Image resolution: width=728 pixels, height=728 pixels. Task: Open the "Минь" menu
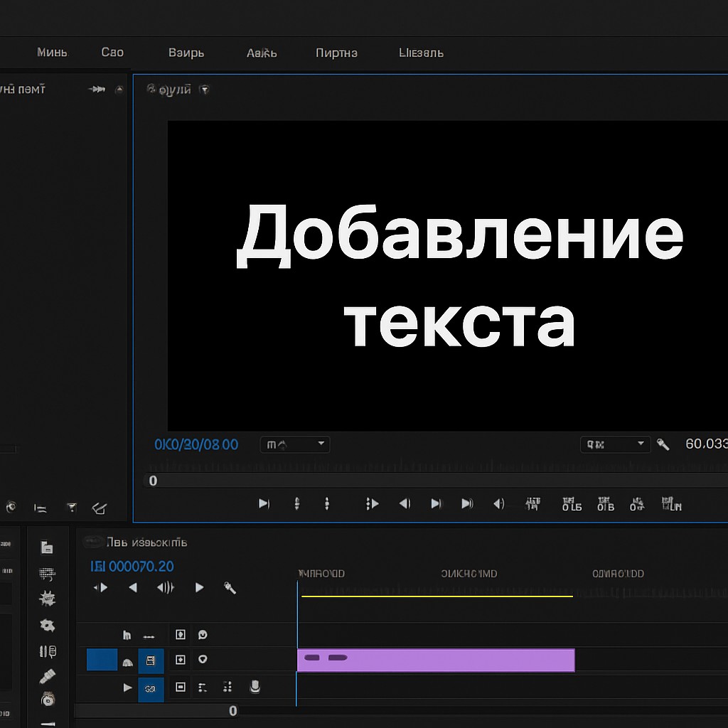[x=52, y=53]
